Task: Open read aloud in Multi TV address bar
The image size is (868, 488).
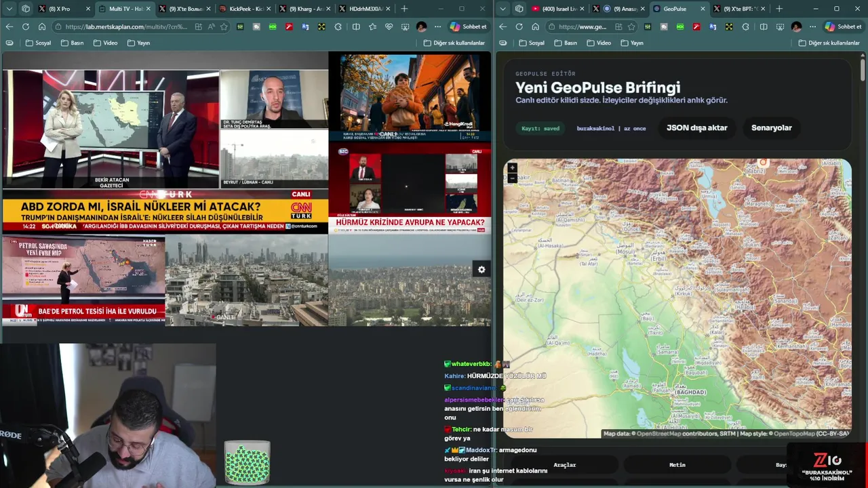Action: click(x=211, y=26)
